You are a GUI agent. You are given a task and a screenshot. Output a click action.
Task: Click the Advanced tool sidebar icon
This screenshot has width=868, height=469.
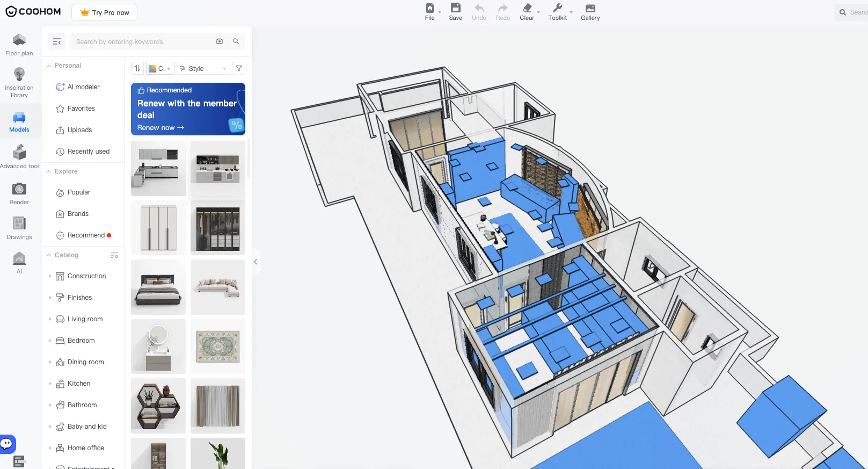click(x=19, y=156)
